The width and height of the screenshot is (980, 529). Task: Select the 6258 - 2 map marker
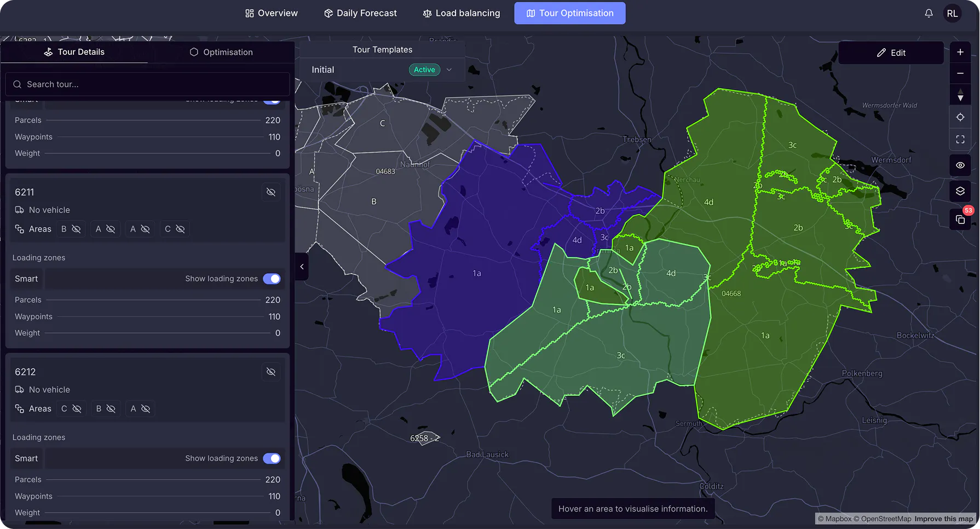(425, 438)
